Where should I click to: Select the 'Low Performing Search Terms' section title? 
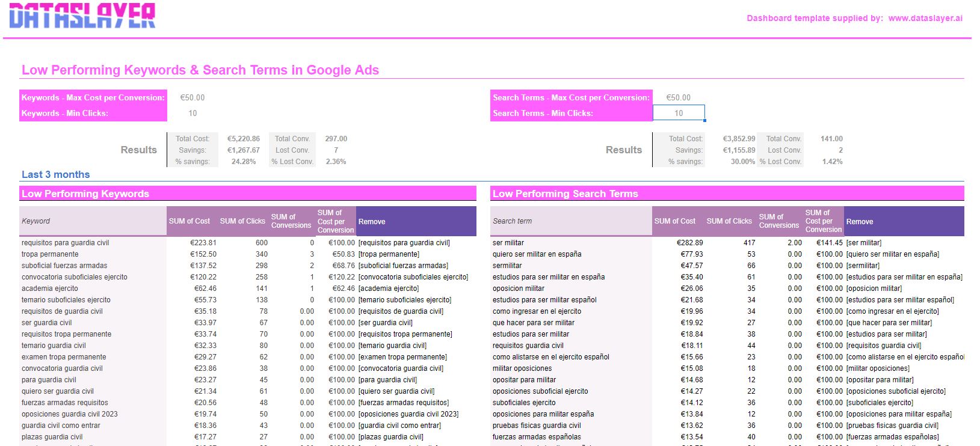point(565,194)
